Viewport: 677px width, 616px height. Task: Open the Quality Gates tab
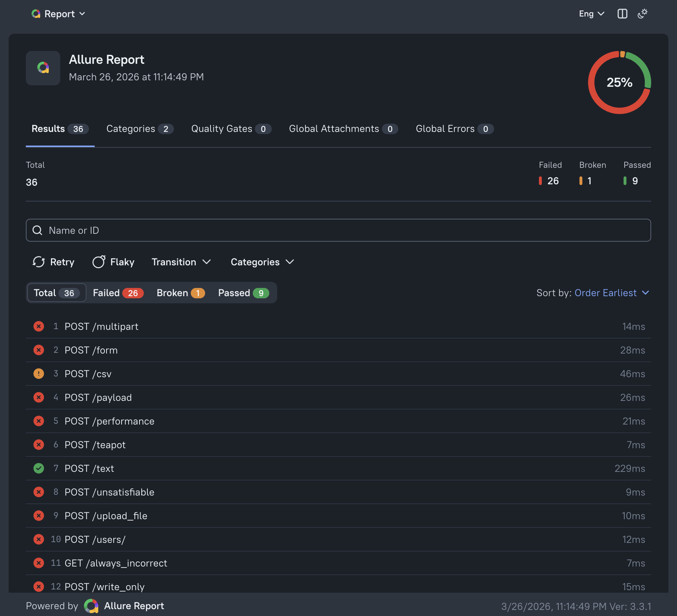point(231,129)
